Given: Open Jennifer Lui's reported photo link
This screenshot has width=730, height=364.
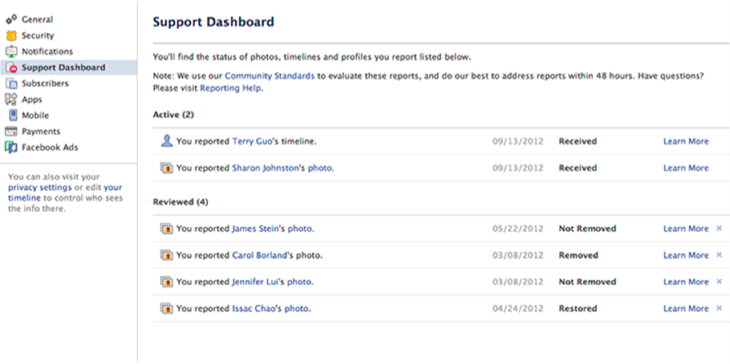Looking at the screenshot, I should click(x=300, y=282).
